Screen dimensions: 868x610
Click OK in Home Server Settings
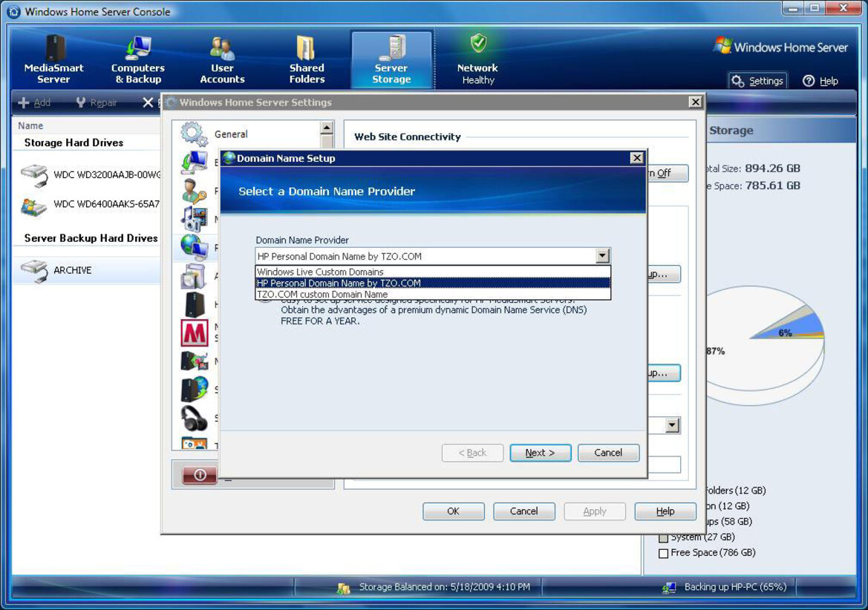(454, 511)
